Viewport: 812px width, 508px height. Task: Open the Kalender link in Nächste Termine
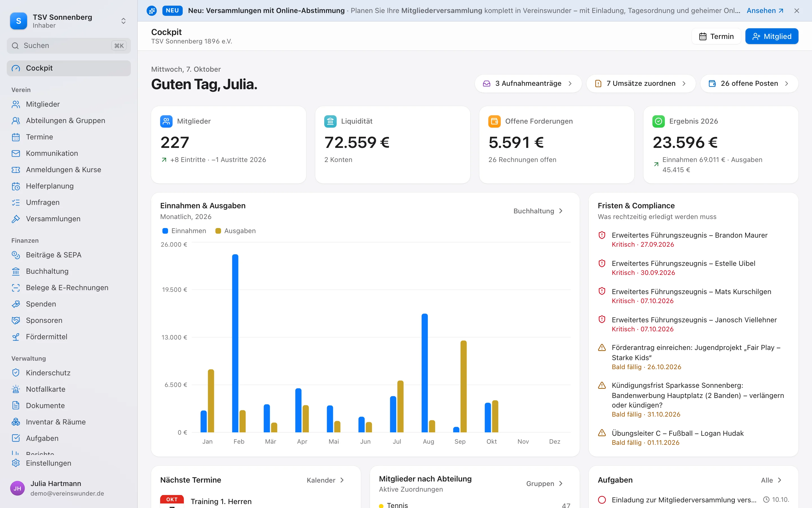coord(325,480)
